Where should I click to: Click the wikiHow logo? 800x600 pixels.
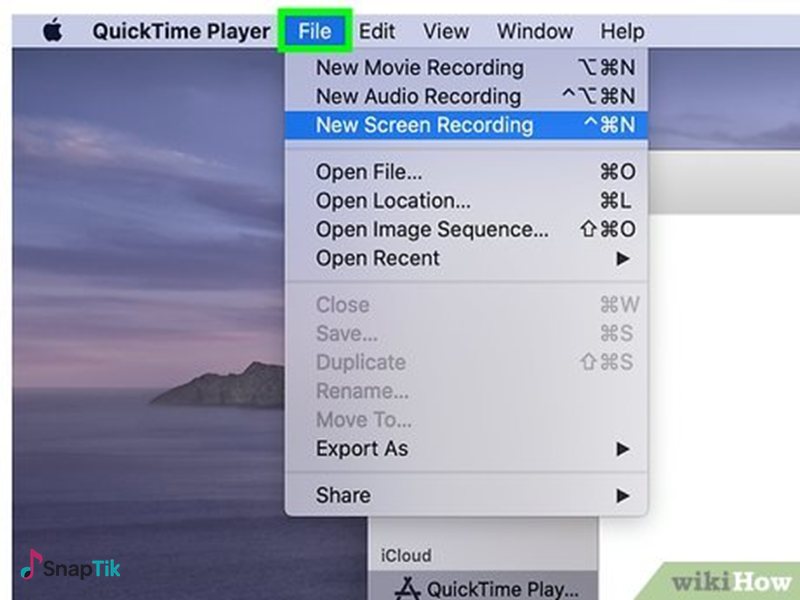tap(731, 581)
